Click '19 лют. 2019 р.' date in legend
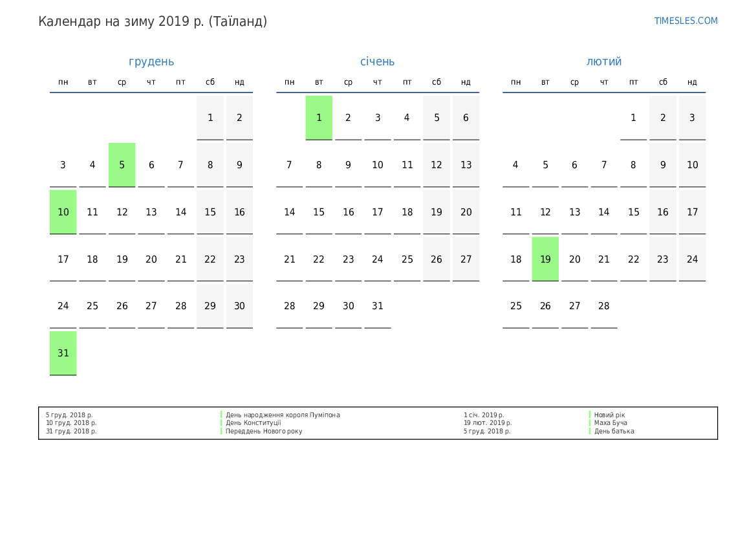756x535 pixels. (488, 423)
